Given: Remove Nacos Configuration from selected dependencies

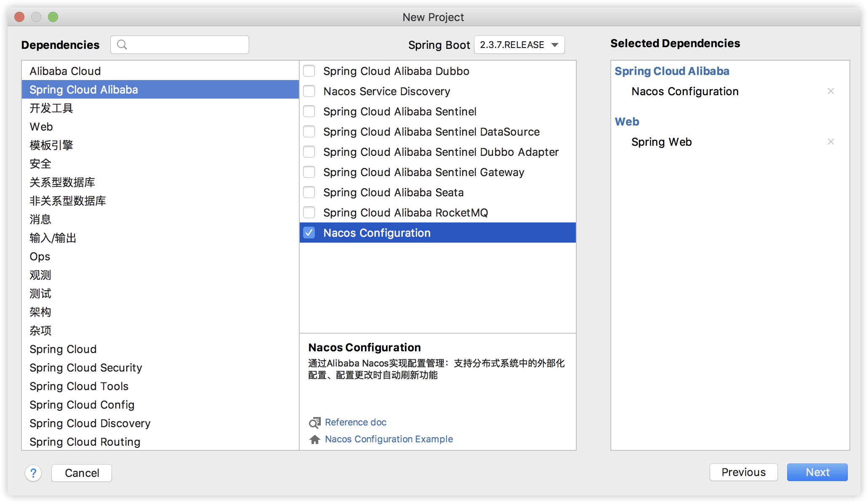Looking at the screenshot, I should [831, 91].
